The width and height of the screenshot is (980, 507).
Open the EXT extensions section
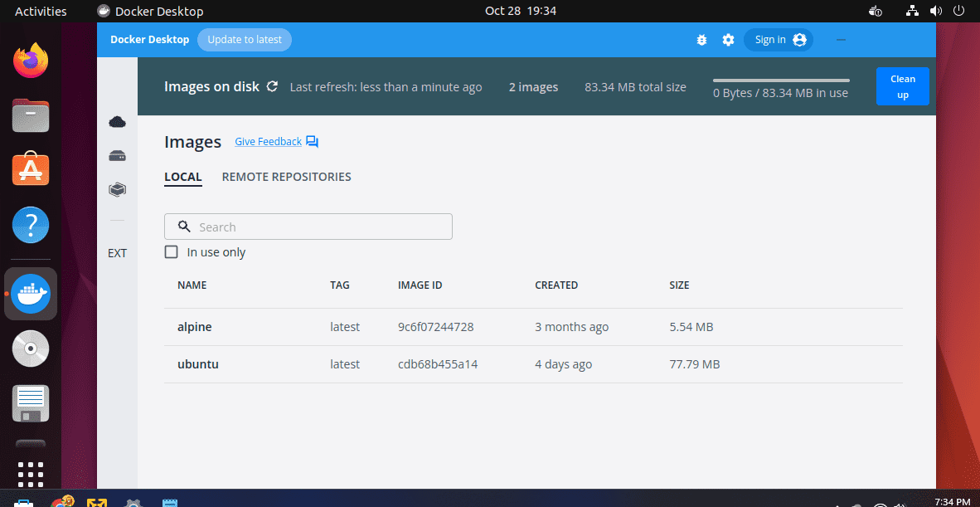pyautogui.click(x=117, y=252)
